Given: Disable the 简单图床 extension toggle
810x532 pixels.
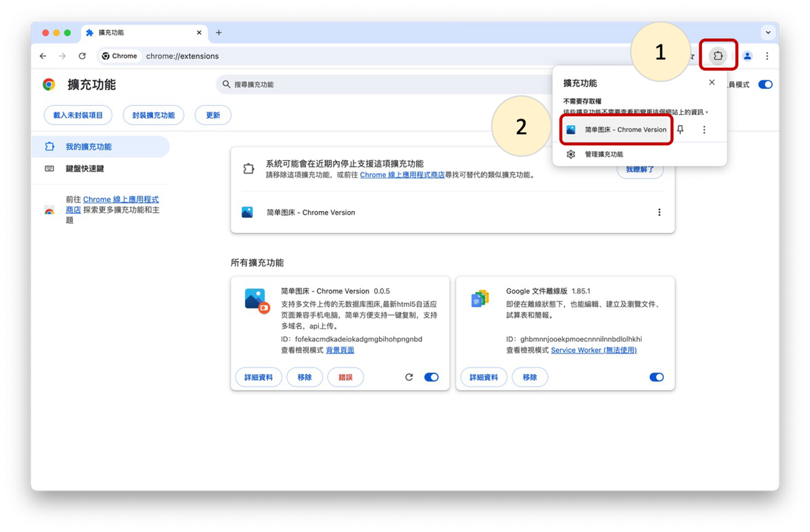Looking at the screenshot, I should coord(431,377).
